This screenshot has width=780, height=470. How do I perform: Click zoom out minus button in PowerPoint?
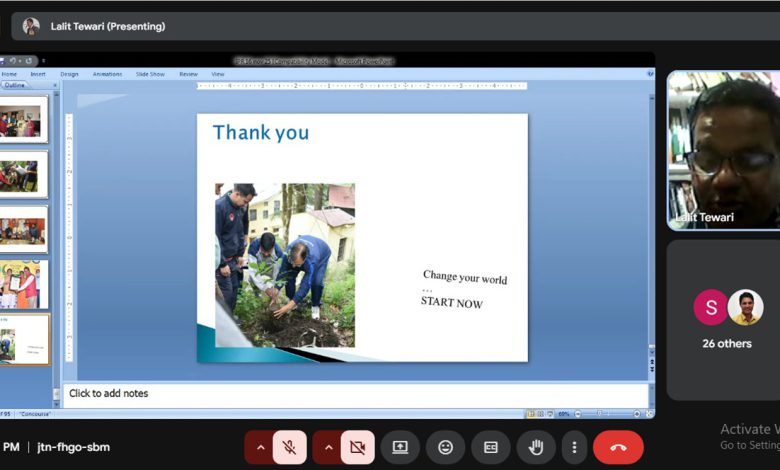(x=576, y=413)
